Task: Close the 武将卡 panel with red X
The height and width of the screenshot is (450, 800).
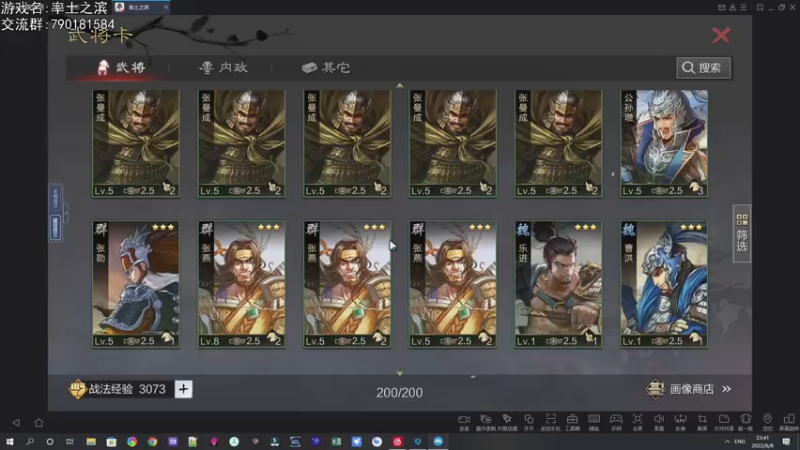Action: coord(721,35)
